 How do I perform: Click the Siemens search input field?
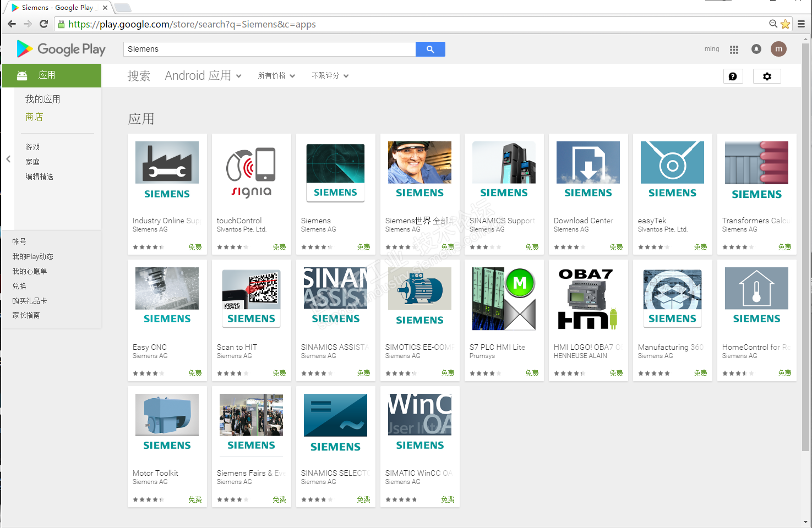(x=269, y=49)
